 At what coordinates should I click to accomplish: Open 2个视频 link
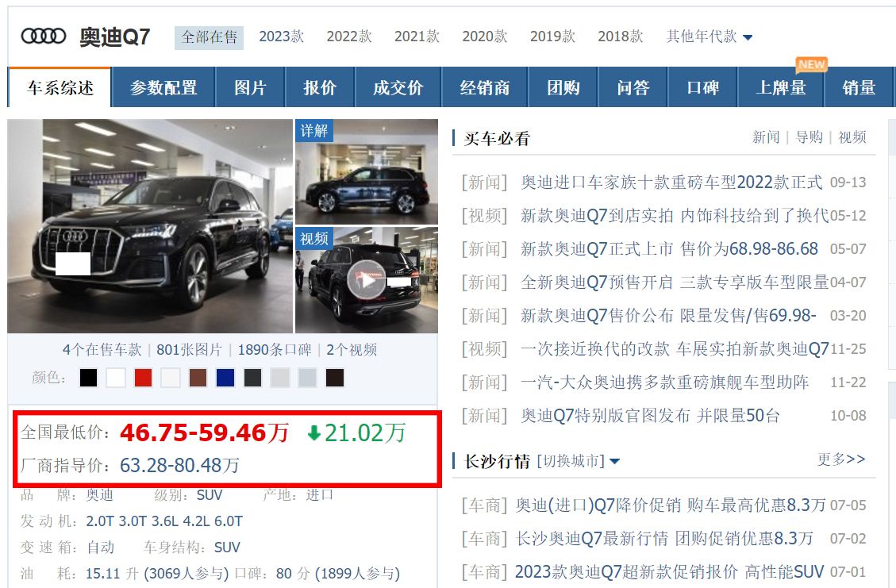coord(352,350)
